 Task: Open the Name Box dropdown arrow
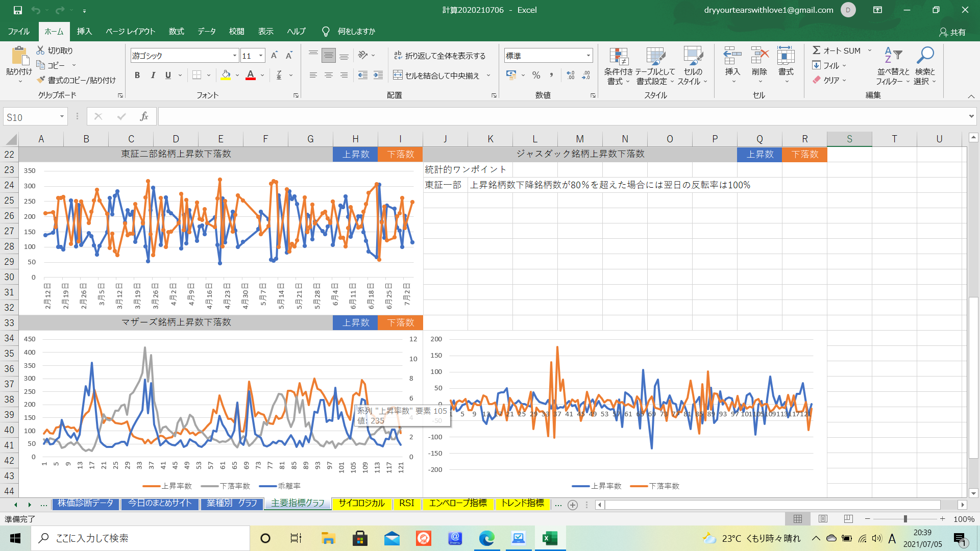pos(62,117)
